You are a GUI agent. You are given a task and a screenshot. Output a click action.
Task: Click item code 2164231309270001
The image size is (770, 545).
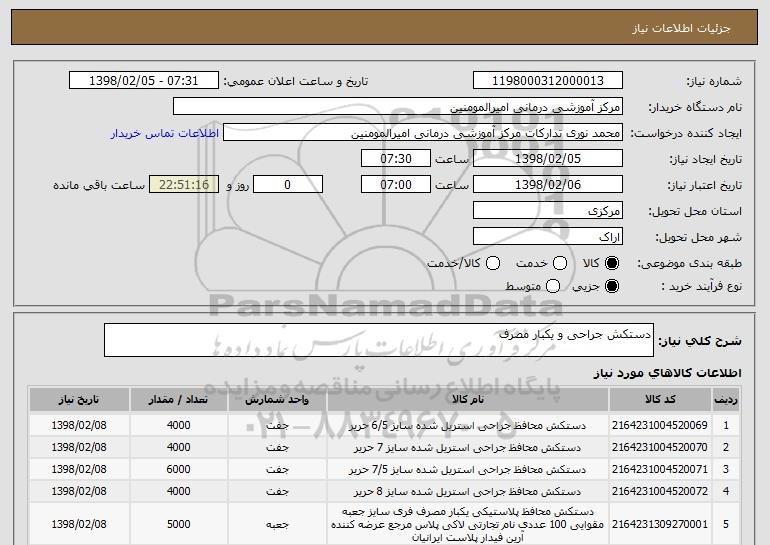pos(660,524)
